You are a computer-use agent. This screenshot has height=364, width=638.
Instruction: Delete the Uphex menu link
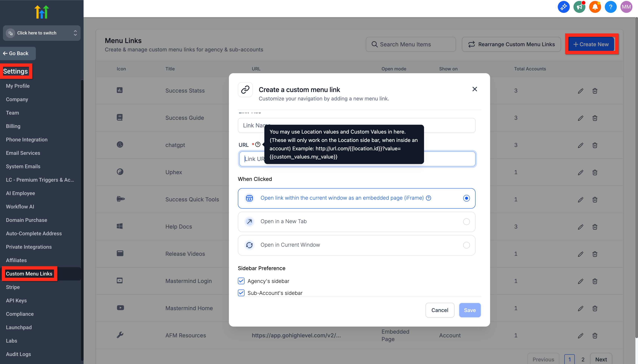pos(595,172)
